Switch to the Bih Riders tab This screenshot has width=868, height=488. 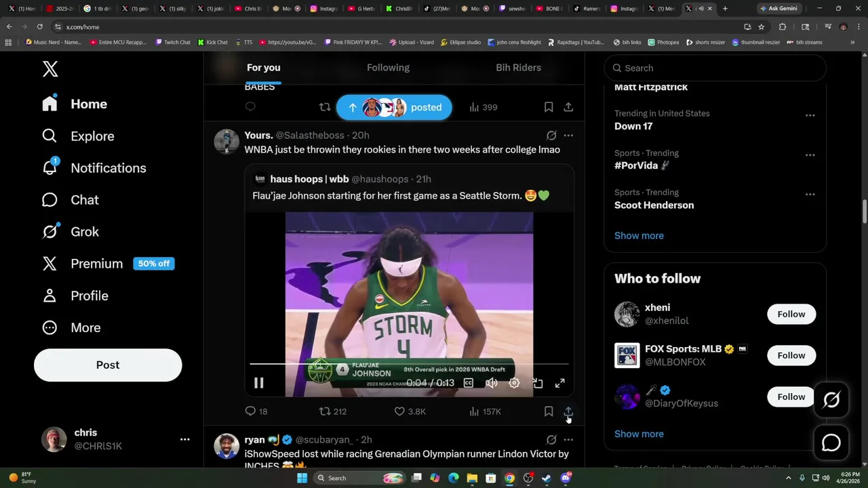coord(518,67)
